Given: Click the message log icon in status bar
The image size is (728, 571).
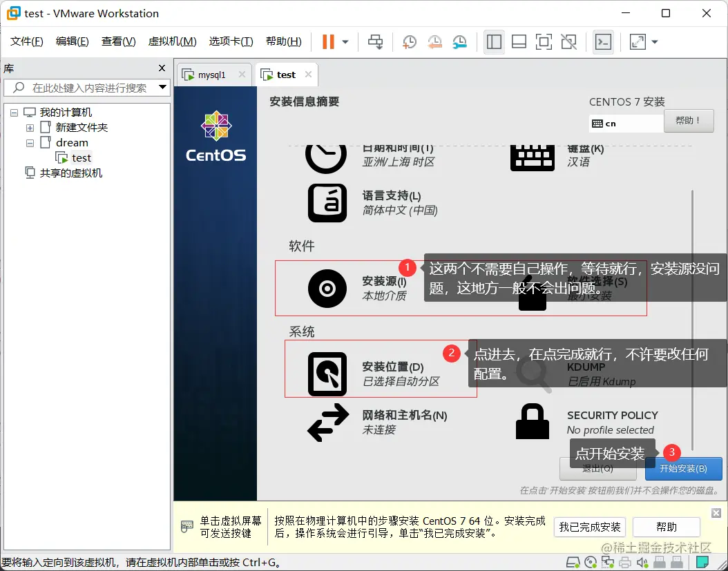Looking at the screenshot, I should pyautogui.click(x=702, y=563).
